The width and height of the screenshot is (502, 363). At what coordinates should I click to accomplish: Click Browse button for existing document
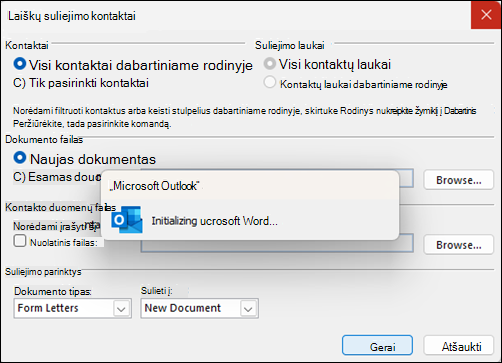(x=458, y=180)
